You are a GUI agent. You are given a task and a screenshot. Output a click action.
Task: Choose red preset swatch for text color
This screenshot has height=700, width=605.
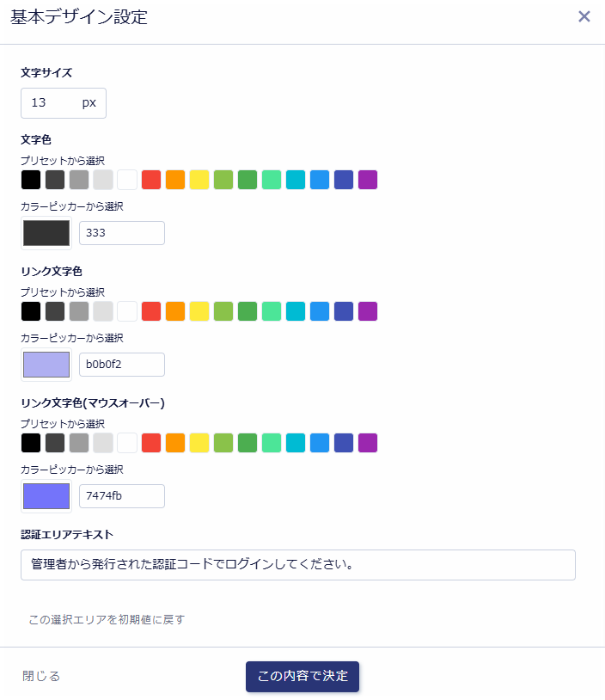click(151, 180)
